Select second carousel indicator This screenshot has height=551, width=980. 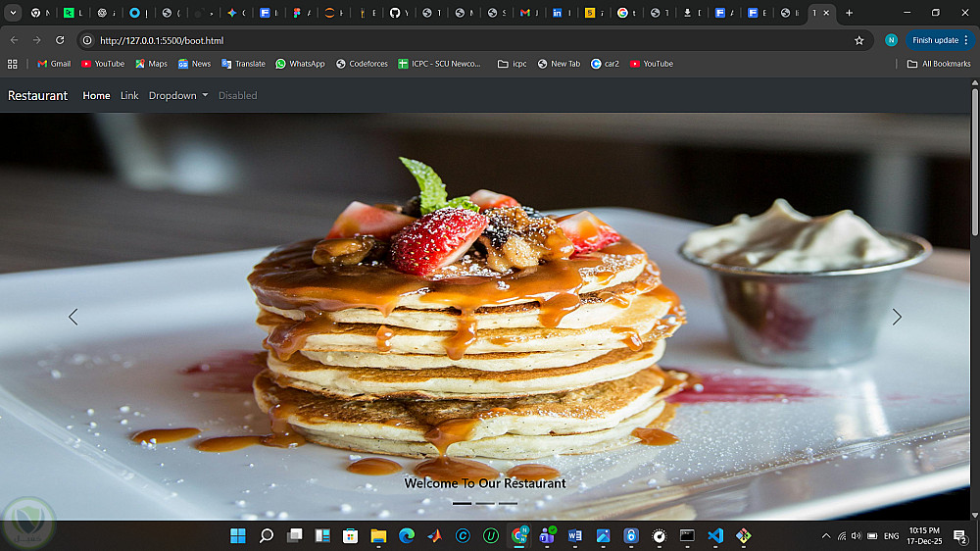[485, 504]
